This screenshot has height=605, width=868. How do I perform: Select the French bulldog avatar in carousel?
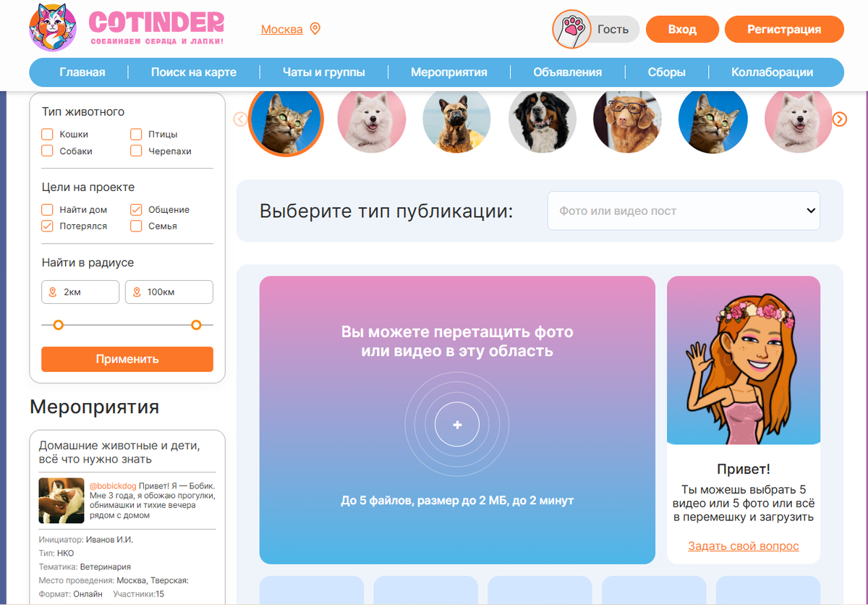(x=457, y=119)
